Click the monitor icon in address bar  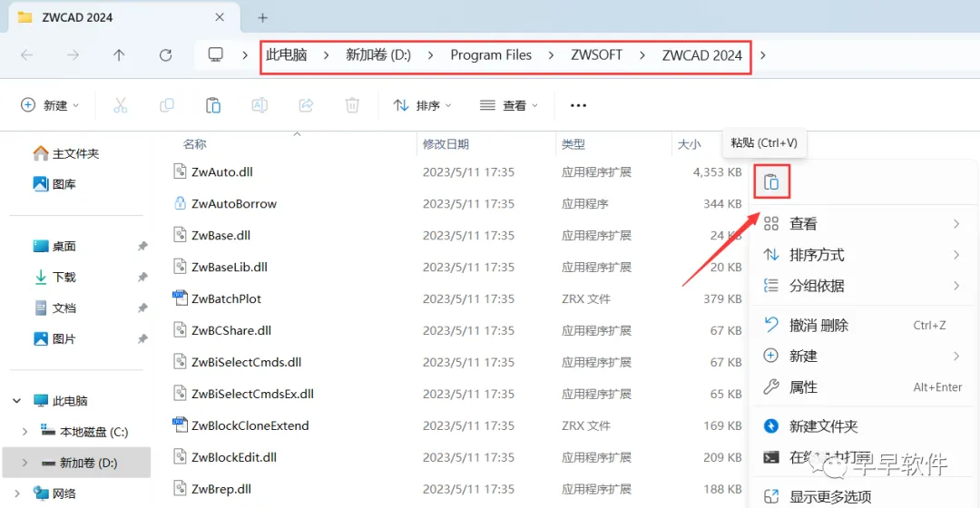(x=216, y=55)
